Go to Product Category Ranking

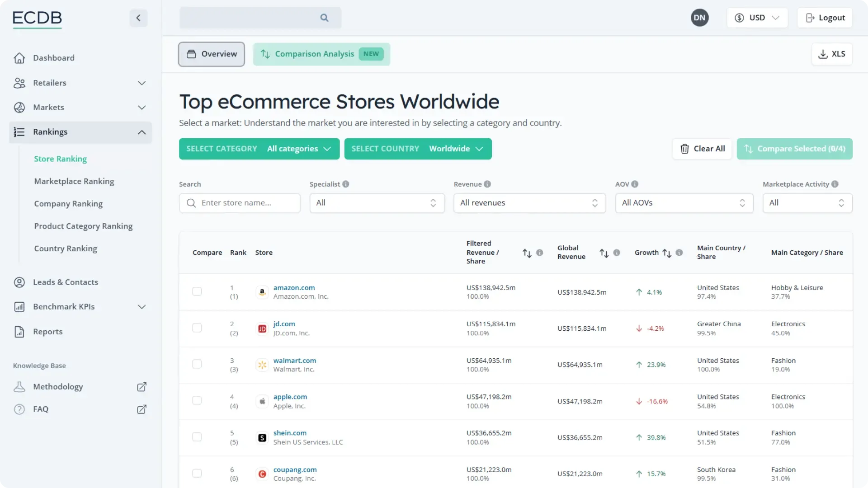click(x=83, y=226)
